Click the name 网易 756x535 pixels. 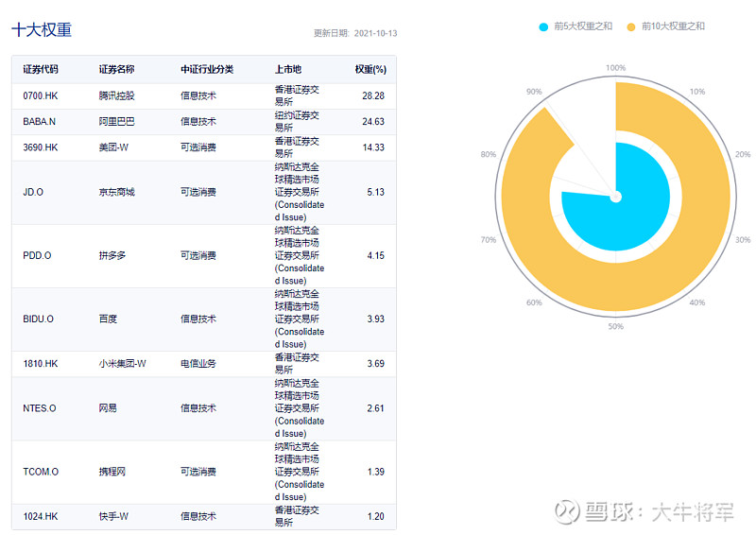[x=108, y=408]
